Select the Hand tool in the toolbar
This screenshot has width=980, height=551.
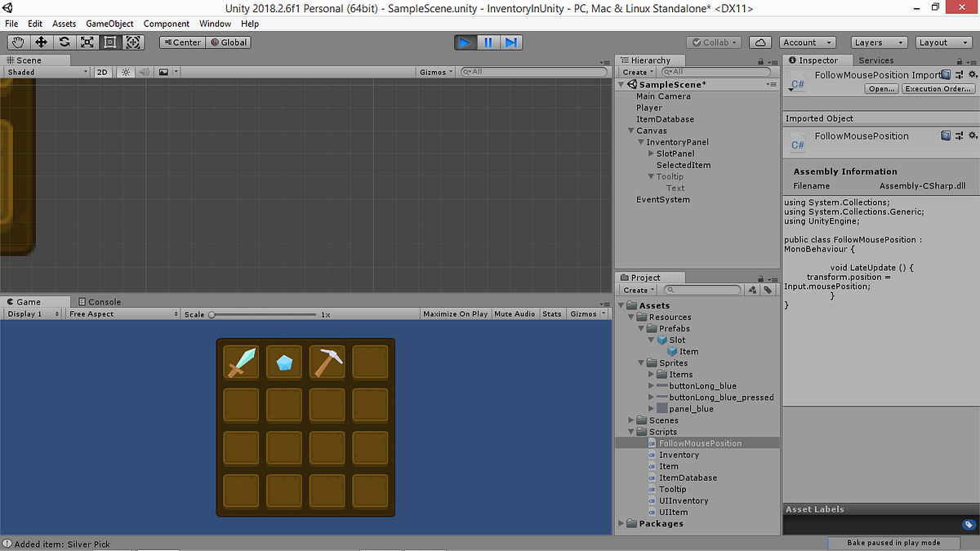[x=17, y=42]
